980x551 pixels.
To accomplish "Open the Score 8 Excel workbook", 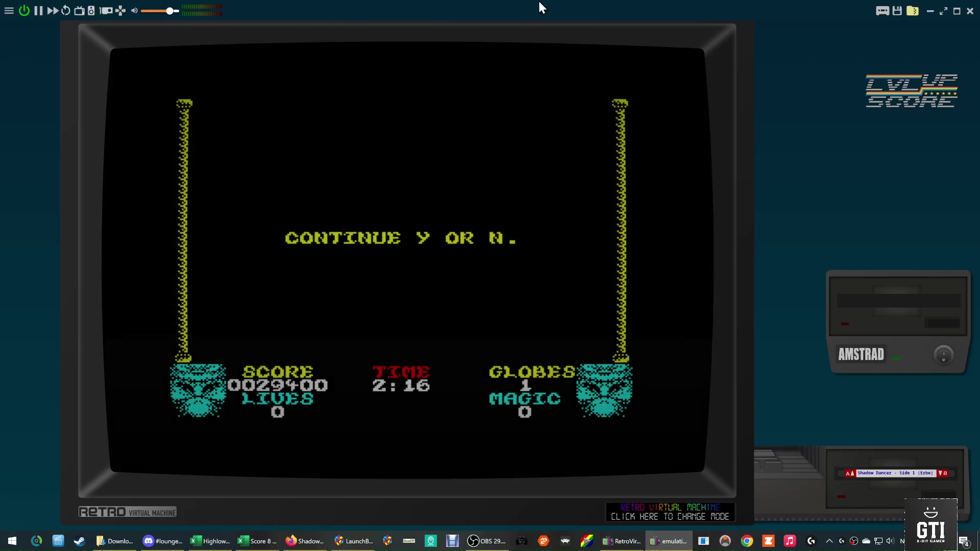I will click(257, 541).
